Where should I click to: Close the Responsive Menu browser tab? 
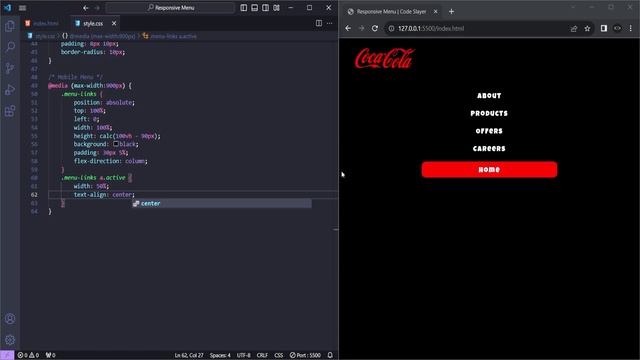(x=436, y=11)
